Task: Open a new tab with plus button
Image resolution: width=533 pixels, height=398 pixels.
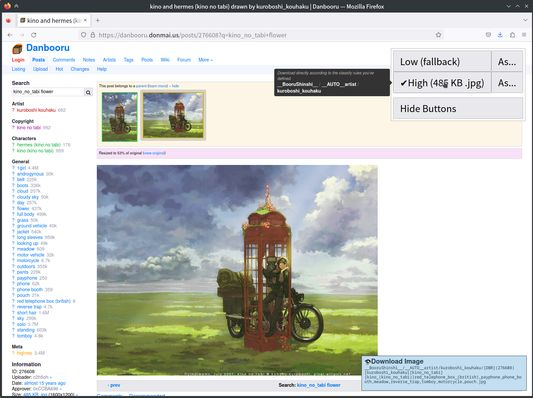Action: click(98, 20)
